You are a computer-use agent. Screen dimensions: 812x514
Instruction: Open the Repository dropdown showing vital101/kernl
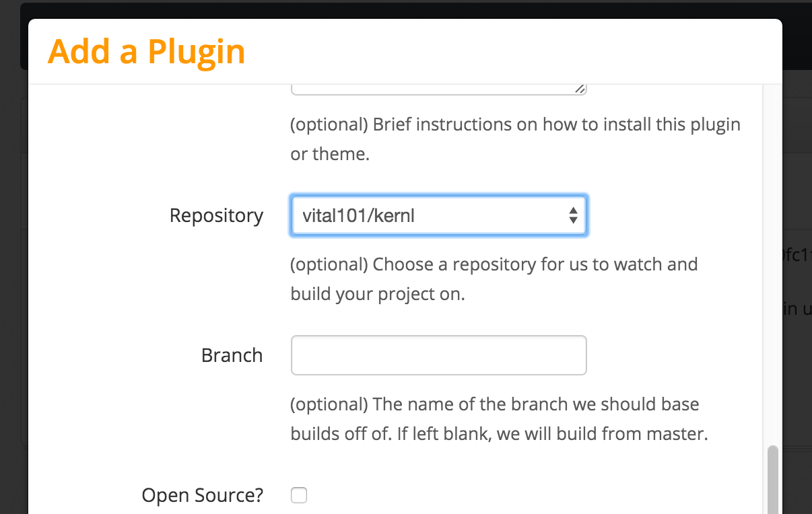[x=438, y=215]
